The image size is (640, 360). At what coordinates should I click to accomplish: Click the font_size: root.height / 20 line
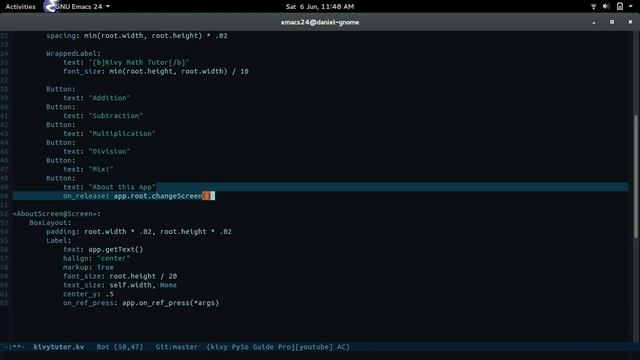point(120,276)
